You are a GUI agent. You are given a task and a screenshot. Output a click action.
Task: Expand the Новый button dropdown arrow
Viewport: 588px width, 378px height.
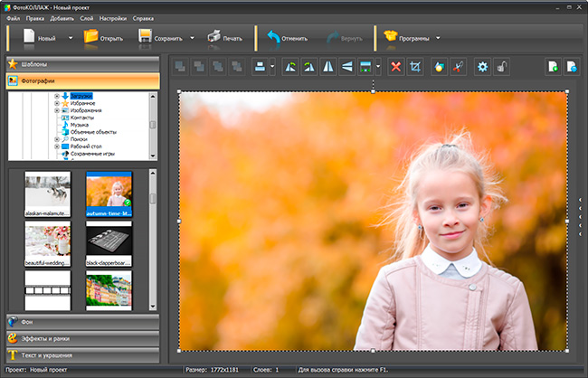coord(71,38)
